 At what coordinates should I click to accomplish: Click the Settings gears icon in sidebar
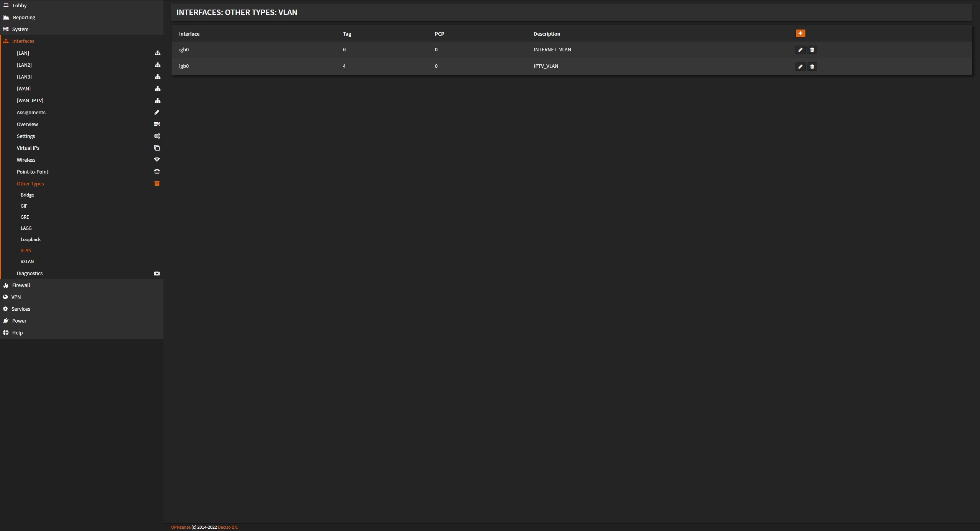click(x=157, y=136)
